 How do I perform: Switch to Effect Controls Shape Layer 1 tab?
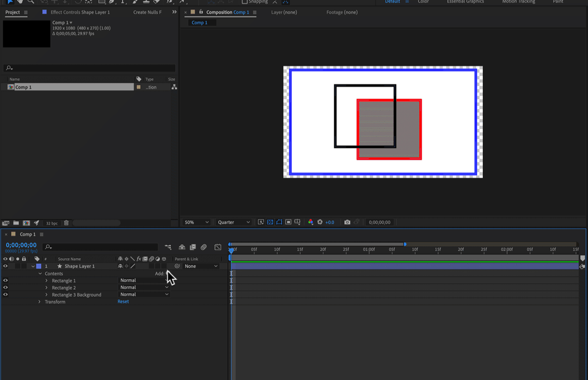[80, 12]
